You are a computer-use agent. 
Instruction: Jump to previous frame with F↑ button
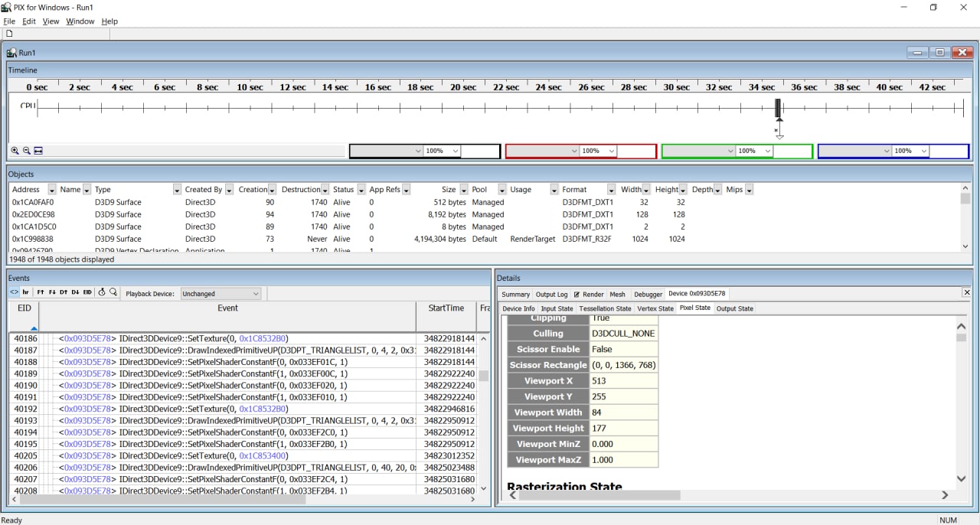(x=41, y=292)
